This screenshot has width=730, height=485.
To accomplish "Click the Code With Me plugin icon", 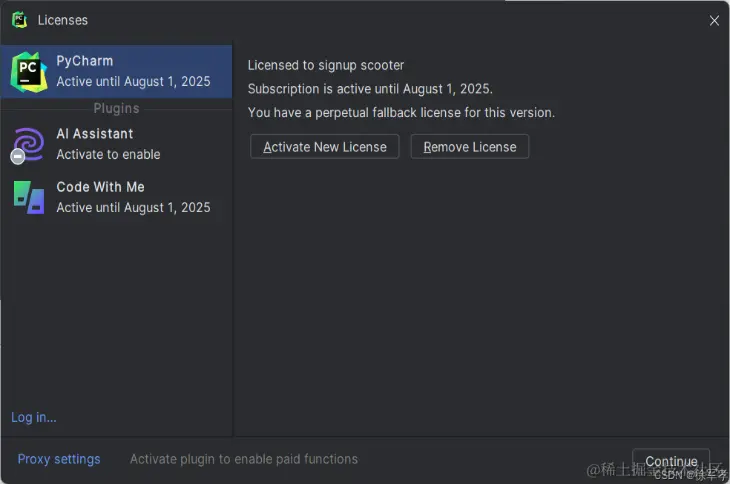I will tap(29, 197).
